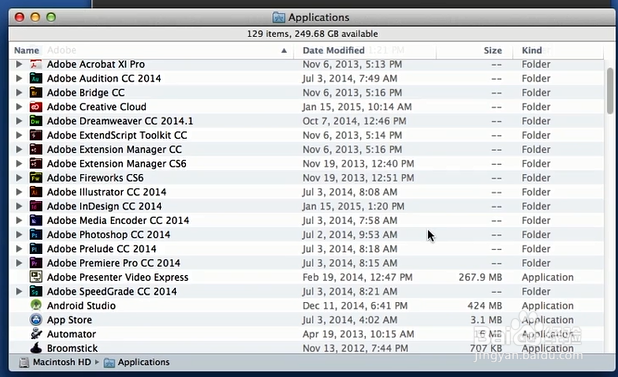
Task: Click the 'Adobe Creative Cloud' name text
Action: click(x=97, y=107)
